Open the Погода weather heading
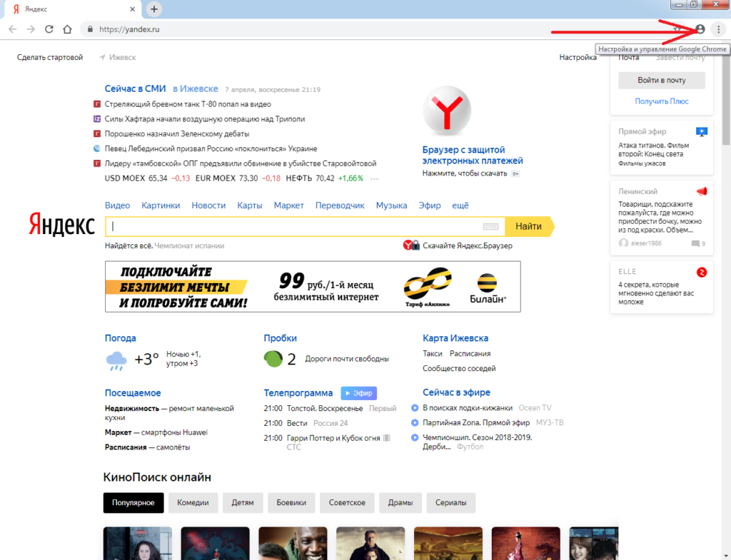731x560 pixels. point(120,338)
